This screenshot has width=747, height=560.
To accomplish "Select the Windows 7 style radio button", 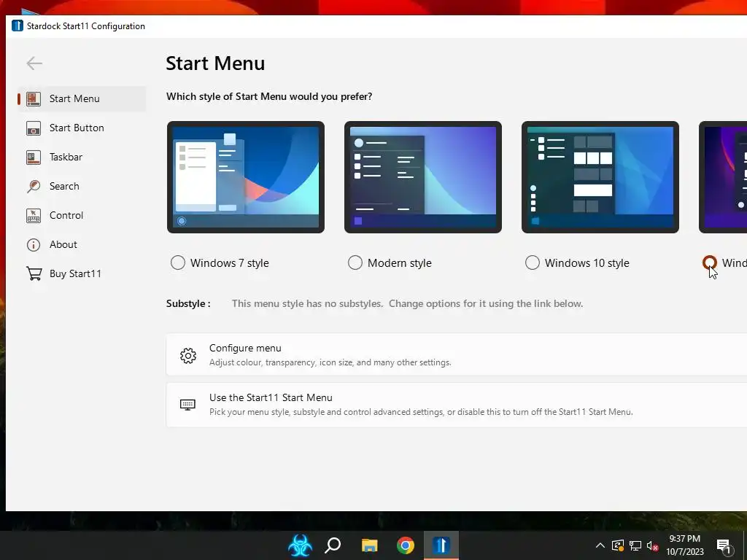I will point(178,262).
